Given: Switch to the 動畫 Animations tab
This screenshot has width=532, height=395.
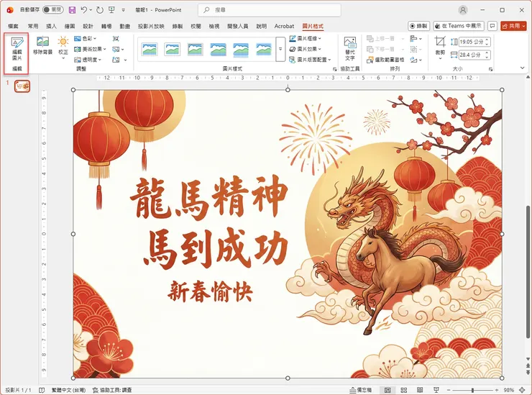Looking at the screenshot, I should pyautogui.click(x=124, y=26).
